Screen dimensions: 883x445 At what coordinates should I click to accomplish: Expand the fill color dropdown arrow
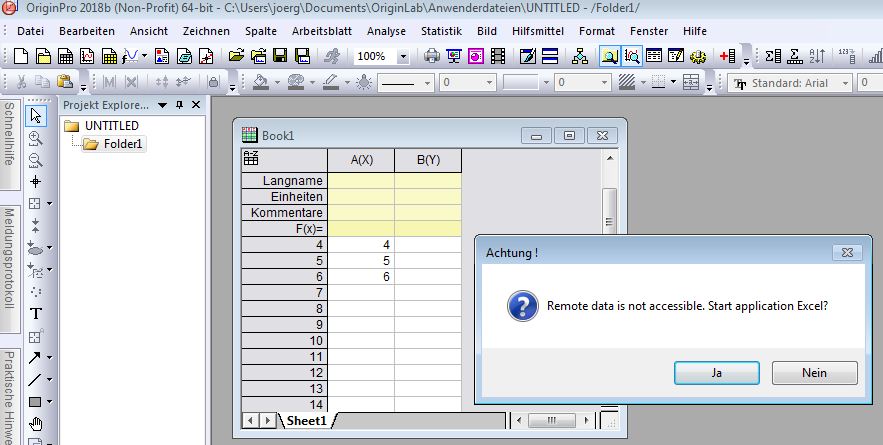pyautogui.click(x=278, y=83)
